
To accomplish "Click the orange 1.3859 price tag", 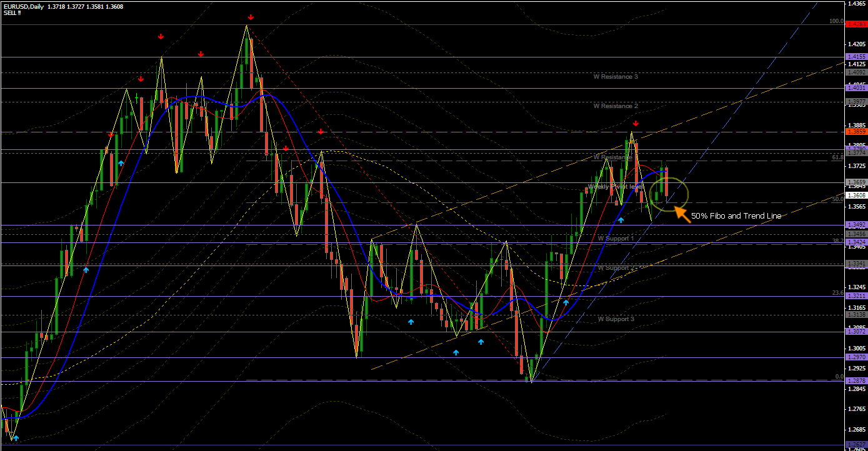I will point(854,132).
